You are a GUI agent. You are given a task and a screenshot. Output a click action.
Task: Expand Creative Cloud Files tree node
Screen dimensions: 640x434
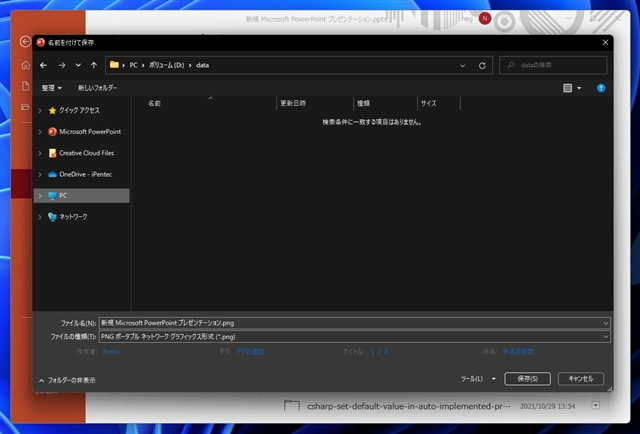pyautogui.click(x=40, y=153)
